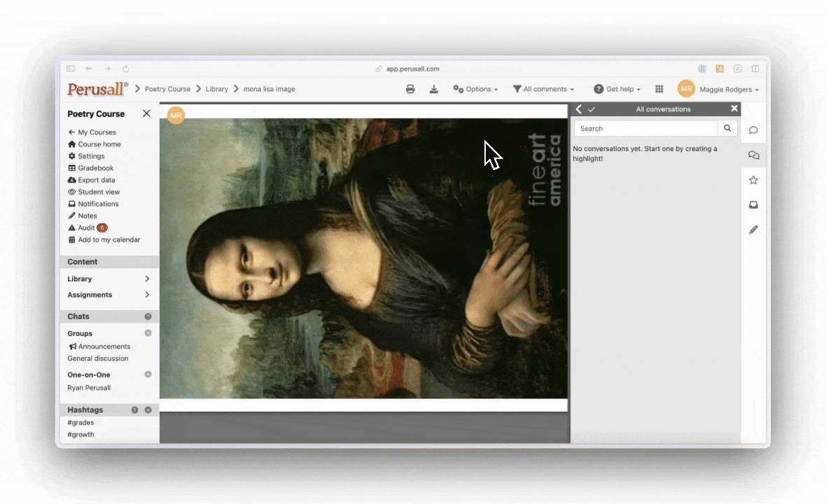
Task: Click the MR avatar on the document
Action: point(176,115)
